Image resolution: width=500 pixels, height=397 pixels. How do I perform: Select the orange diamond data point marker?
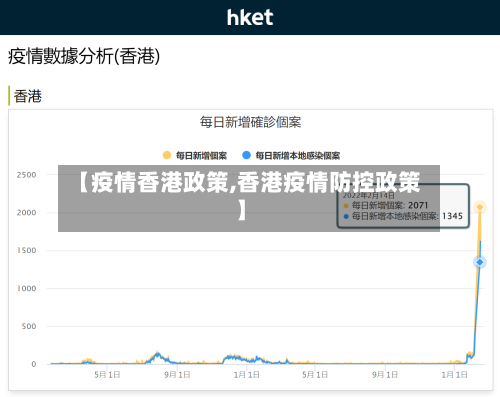click(480, 207)
